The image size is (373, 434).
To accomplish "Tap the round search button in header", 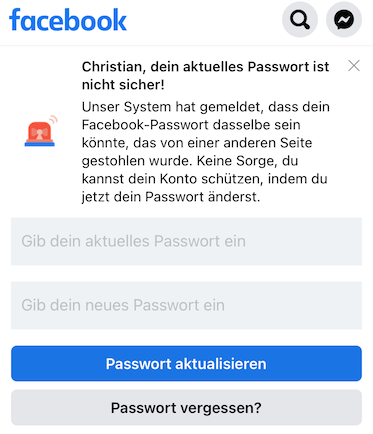I will [x=300, y=20].
